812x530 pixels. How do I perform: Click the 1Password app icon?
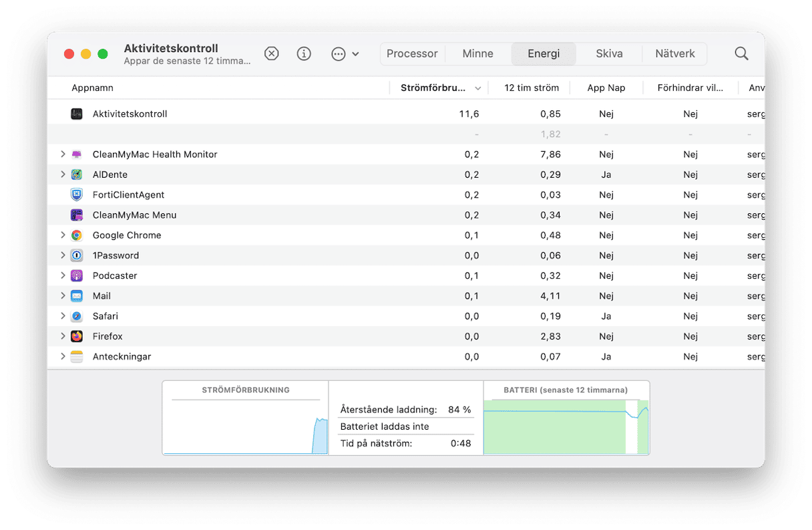pos(77,255)
